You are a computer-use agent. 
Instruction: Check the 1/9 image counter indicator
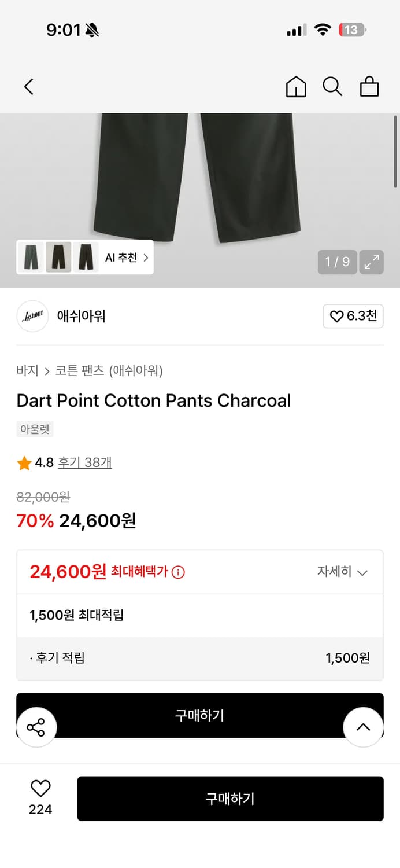click(337, 262)
